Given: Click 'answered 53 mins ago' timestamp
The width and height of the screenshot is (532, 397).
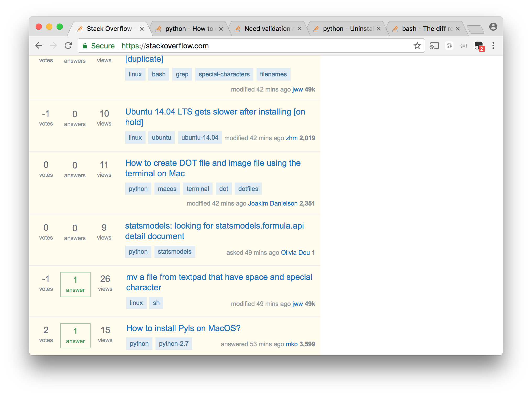Looking at the screenshot, I should click(252, 344).
